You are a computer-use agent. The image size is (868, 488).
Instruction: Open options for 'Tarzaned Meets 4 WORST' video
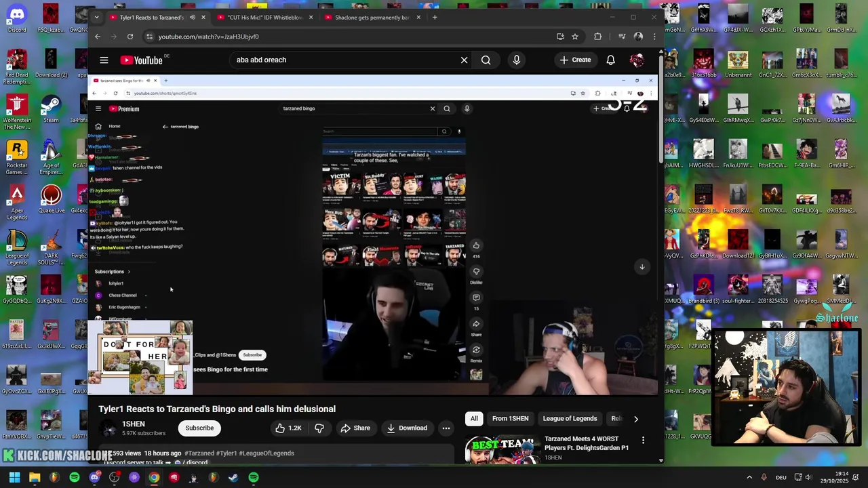(643, 441)
